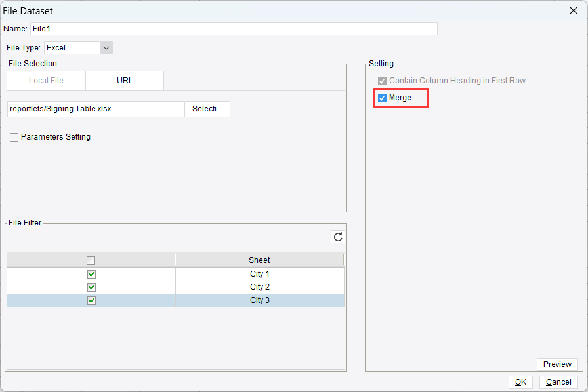Toggle Contain Column Heading in First Row
This screenshot has width=588, height=392.
[382, 81]
